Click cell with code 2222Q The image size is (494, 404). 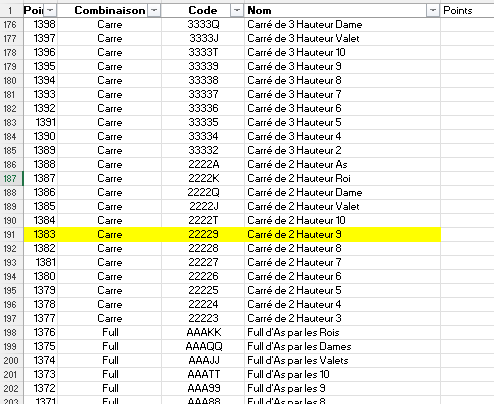click(x=203, y=193)
